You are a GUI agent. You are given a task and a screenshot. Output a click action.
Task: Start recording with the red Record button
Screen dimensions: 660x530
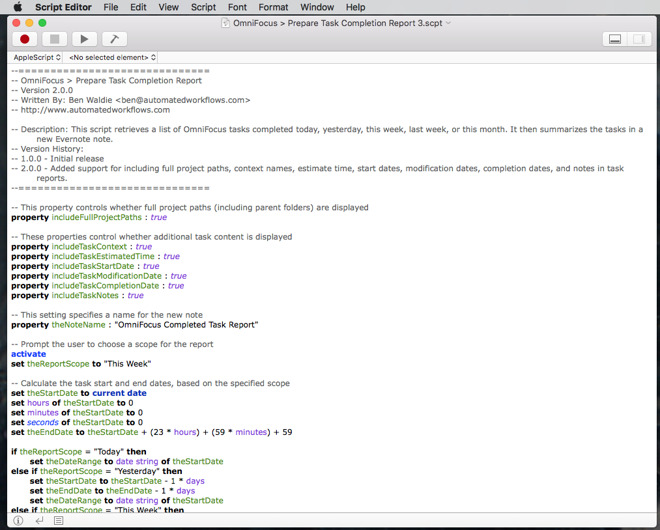coord(24,39)
